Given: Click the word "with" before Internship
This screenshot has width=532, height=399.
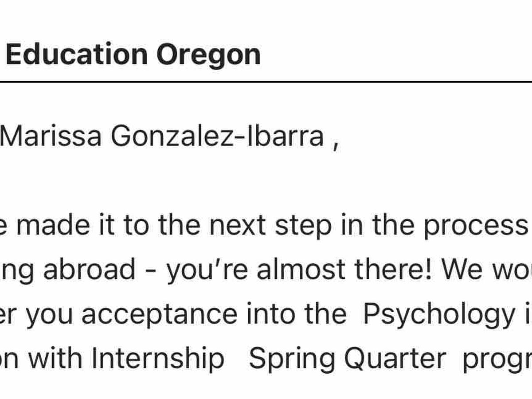Looking at the screenshot, I should point(56,359).
